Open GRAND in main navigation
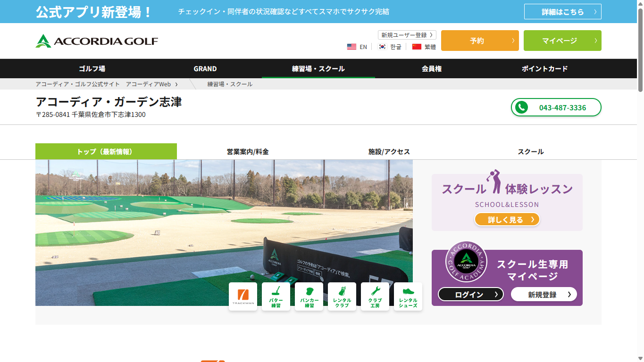 pos(205,68)
